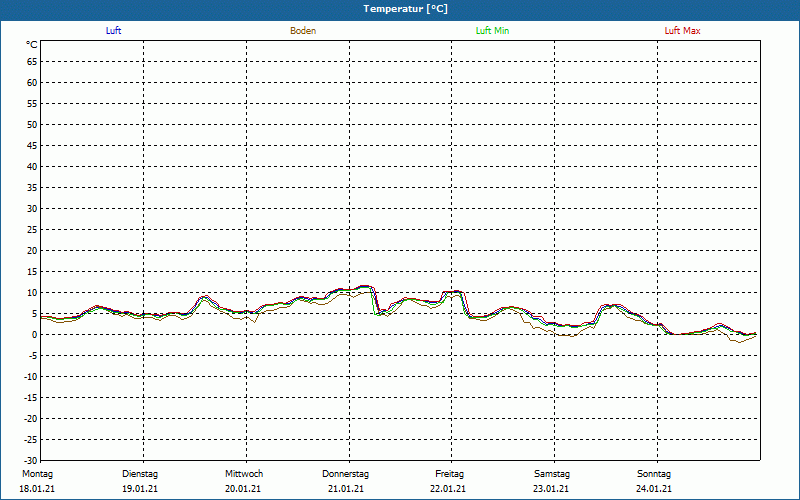Click the '18.01.21' date label
This screenshot has height=500, width=800.
click(37, 489)
